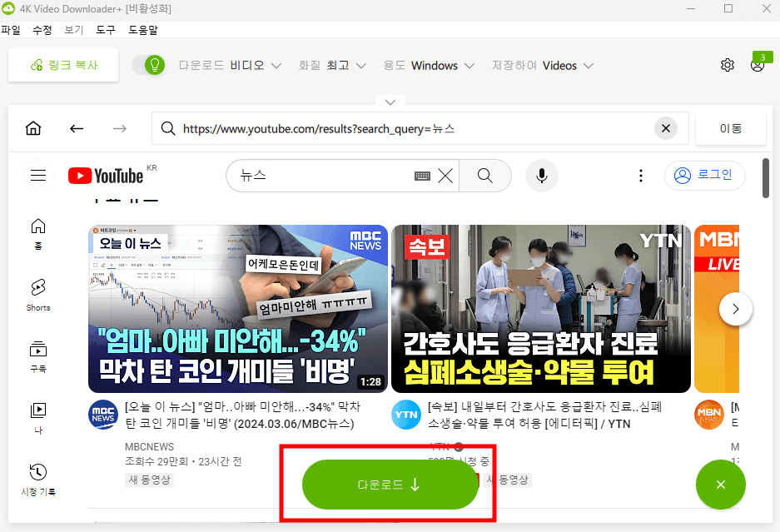Open the 화질 최고 quality dropdown

point(332,66)
